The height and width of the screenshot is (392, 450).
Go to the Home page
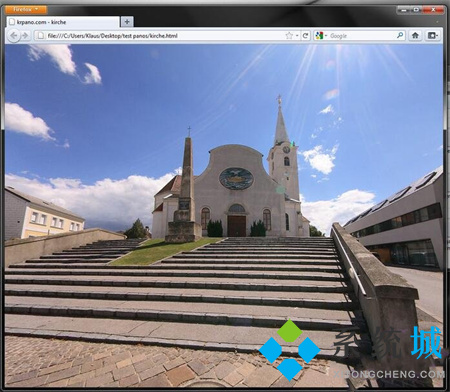click(415, 35)
